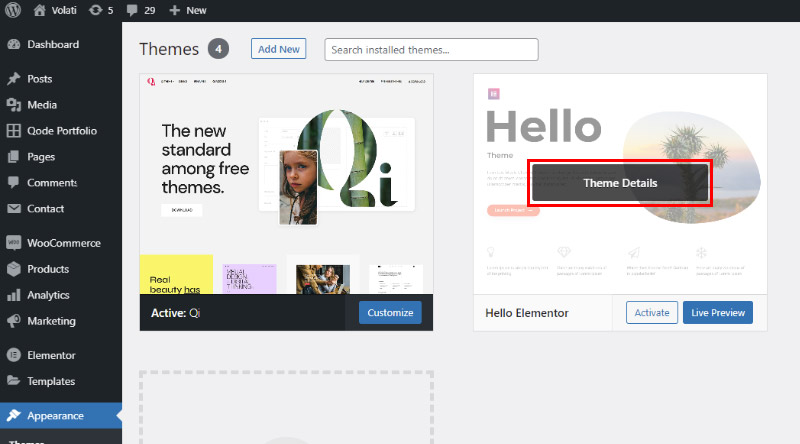The width and height of the screenshot is (800, 444).
Task: Click New in the admin bar
Action: 196,10
